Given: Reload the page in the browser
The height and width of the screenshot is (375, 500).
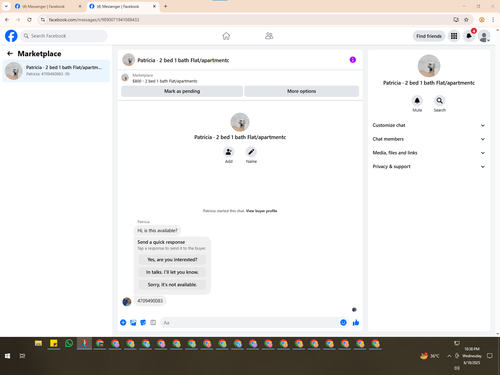Looking at the screenshot, I should click(29, 20).
